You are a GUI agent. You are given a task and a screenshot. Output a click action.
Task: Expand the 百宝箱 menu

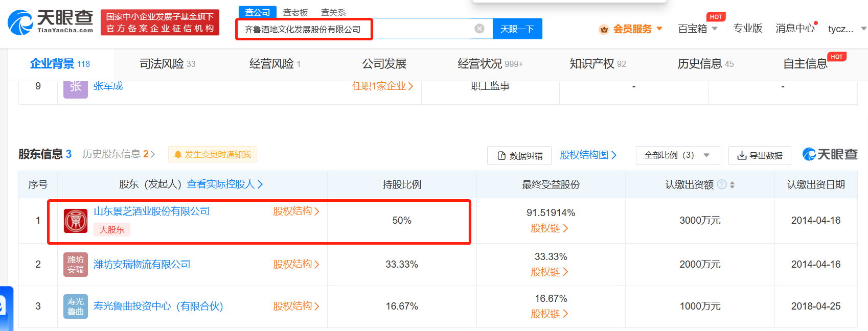pyautogui.click(x=698, y=29)
